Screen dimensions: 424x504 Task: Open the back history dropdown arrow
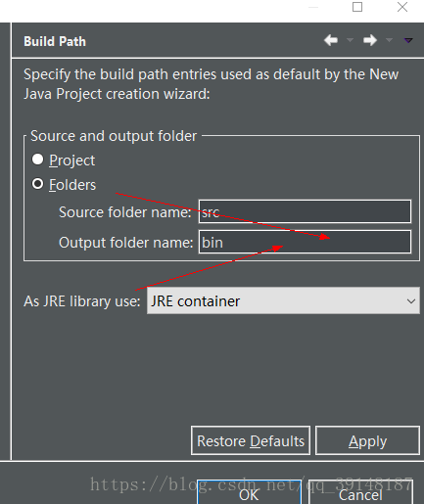(350, 40)
